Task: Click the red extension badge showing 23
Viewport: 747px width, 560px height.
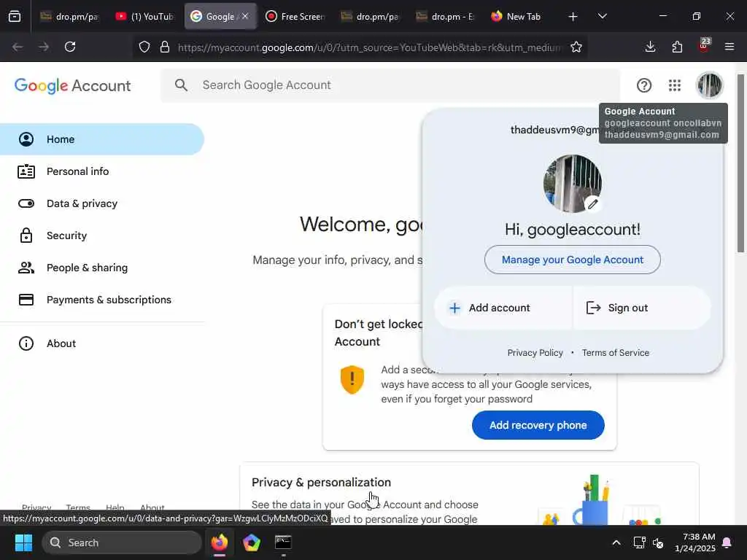Action: point(704,44)
